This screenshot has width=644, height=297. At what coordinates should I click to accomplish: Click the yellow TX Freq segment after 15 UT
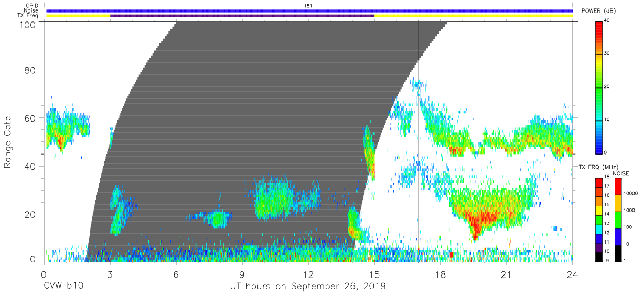click(x=474, y=16)
